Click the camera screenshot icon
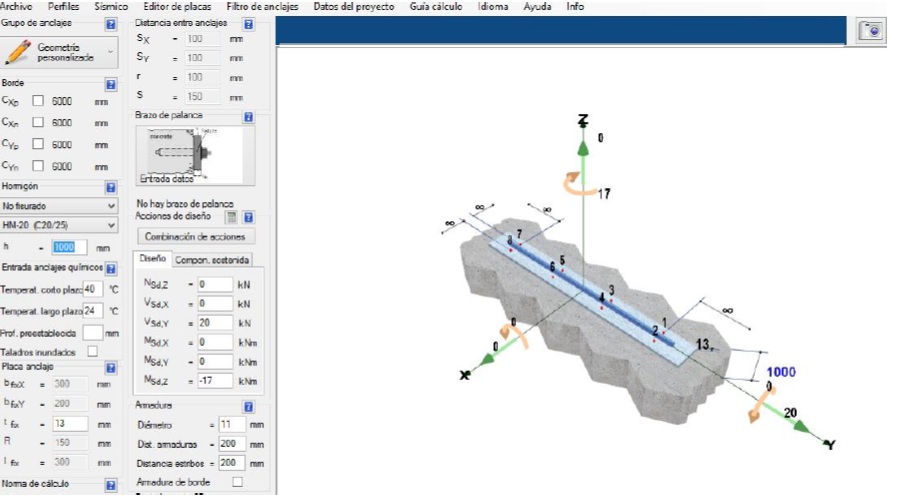 pos(872,31)
